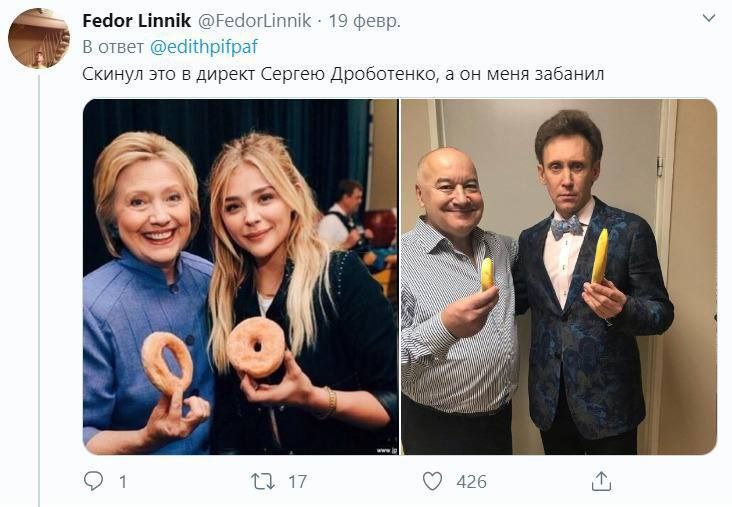Open Fedor Linnik's profile avatar
The height and width of the screenshot is (507, 732).
pos(39,38)
